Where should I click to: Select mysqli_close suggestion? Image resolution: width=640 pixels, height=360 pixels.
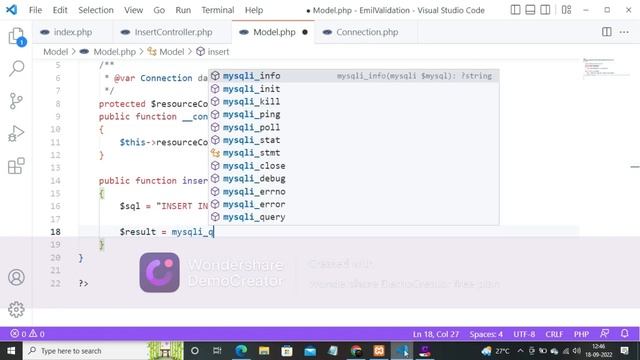click(x=354, y=166)
